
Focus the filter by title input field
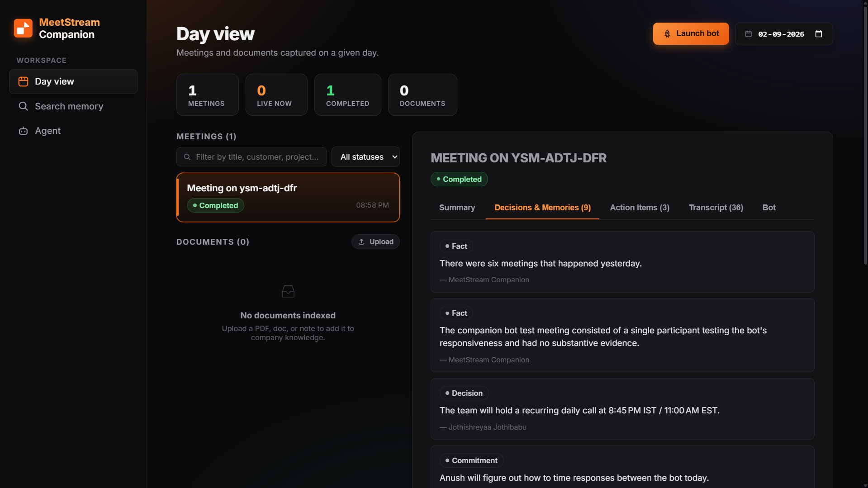pyautogui.click(x=251, y=157)
